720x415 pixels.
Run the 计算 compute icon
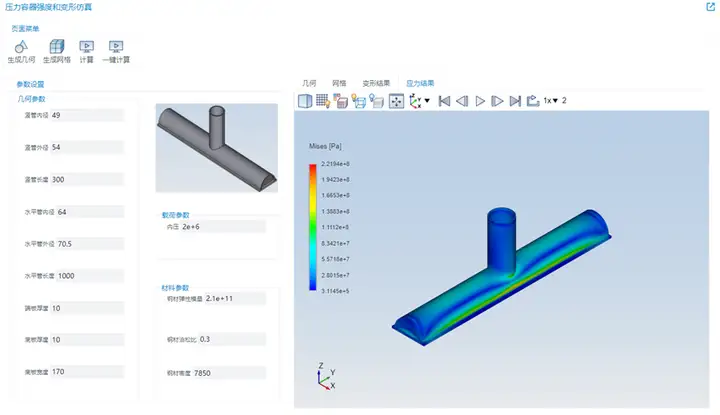click(86, 46)
